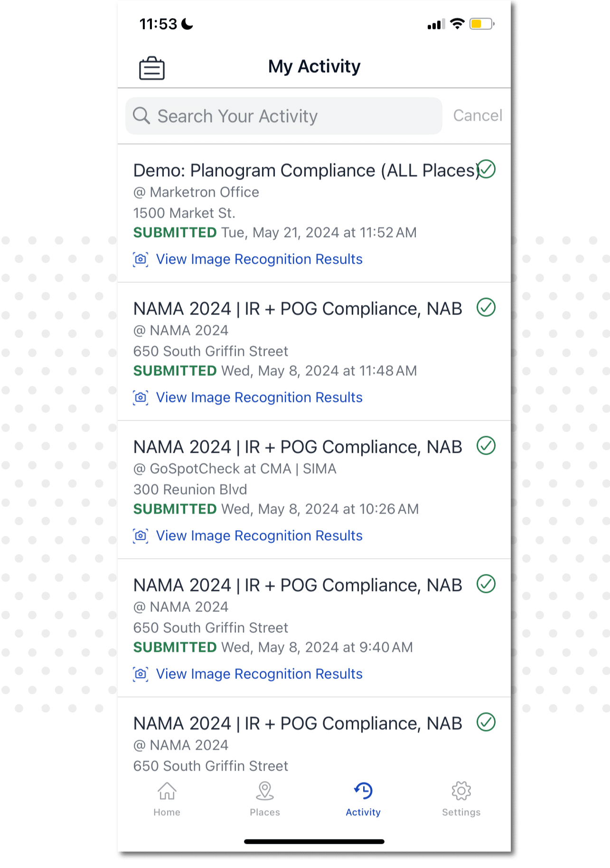Click camera icon in Marketron Office entry

[141, 259]
